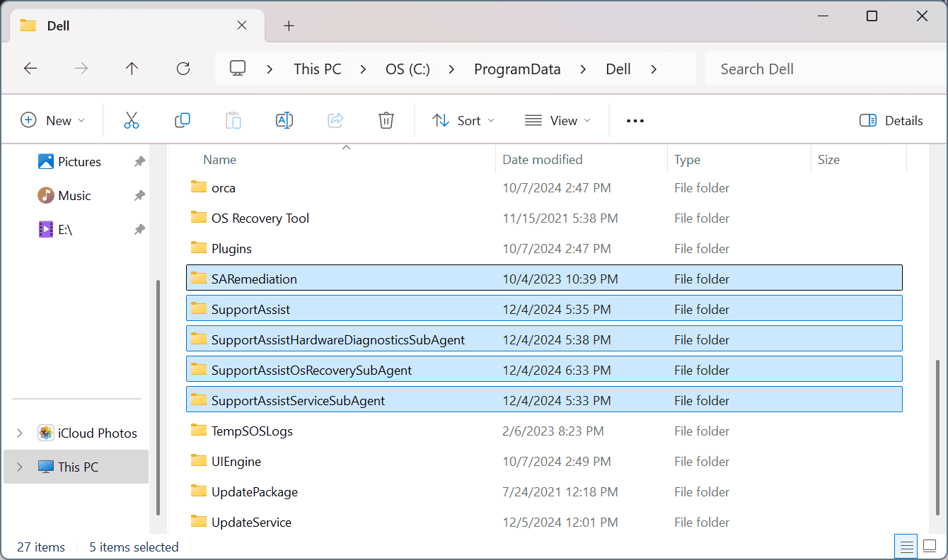
Task: Open the See more ellipsis menu
Action: pos(635,121)
